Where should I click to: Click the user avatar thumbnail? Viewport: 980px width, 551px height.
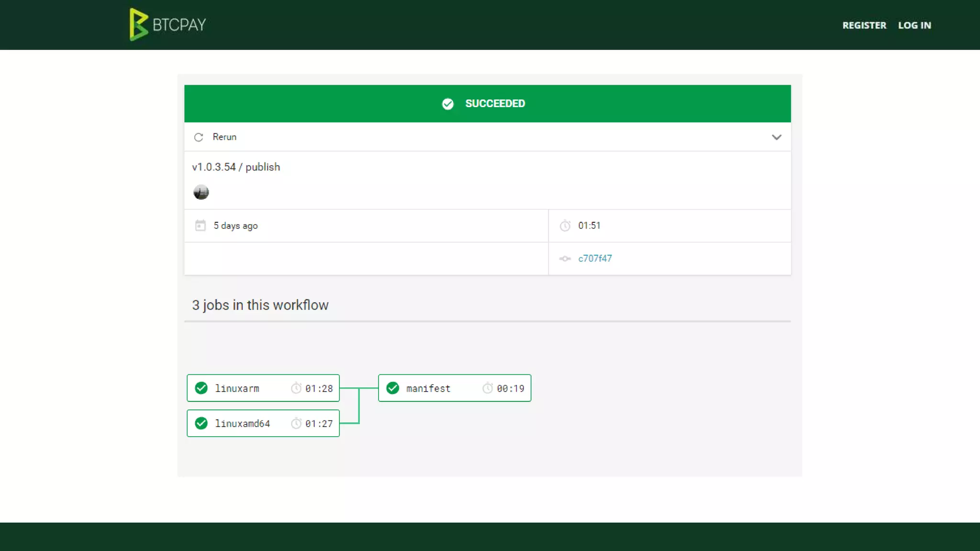(x=201, y=192)
